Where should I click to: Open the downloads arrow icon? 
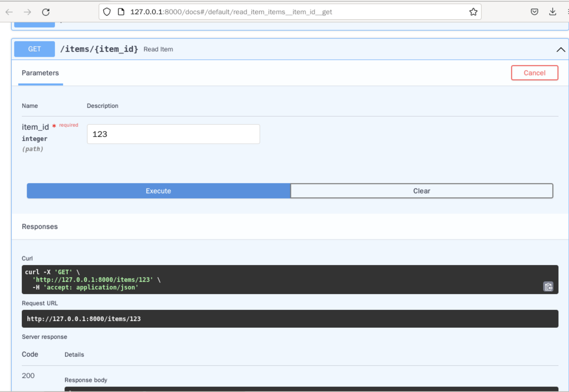coord(553,12)
